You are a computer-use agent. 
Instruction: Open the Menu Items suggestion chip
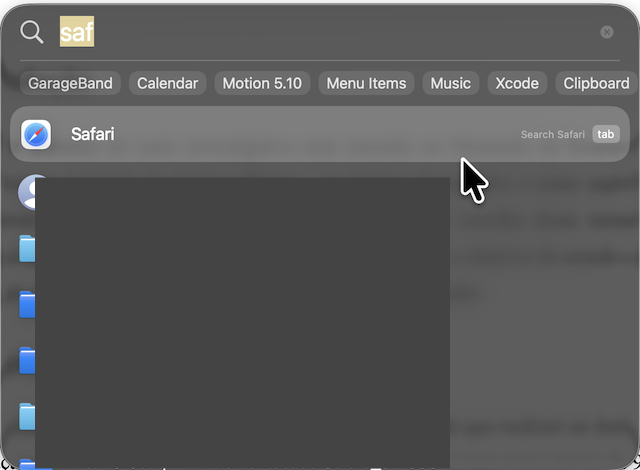(x=366, y=83)
